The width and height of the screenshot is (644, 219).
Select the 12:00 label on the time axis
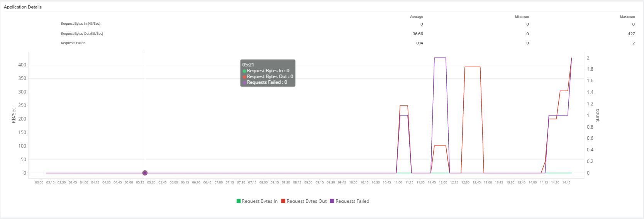[x=443, y=182]
